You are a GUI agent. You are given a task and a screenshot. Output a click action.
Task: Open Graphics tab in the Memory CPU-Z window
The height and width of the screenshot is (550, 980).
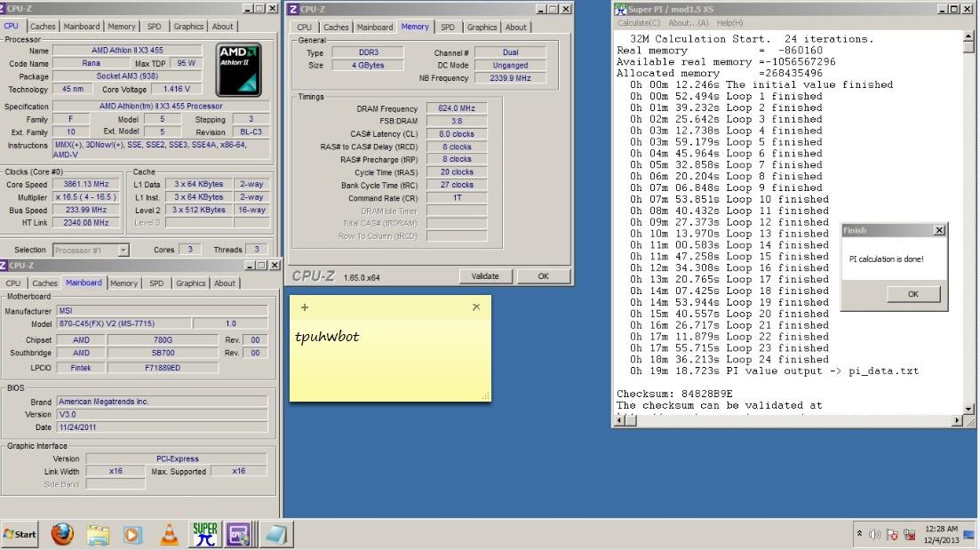pos(482,27)
